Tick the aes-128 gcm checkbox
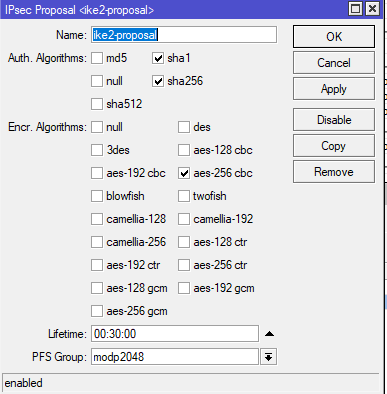This screenshot has height=394, width=387. [97, 288]
